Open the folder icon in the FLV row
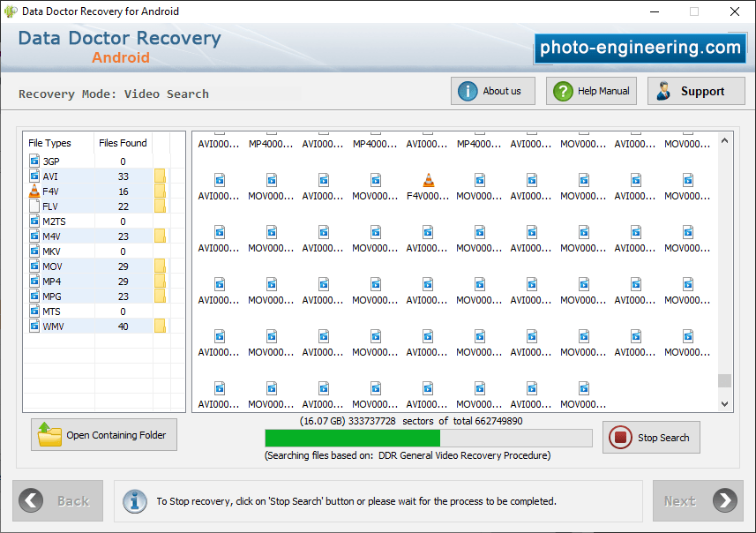This screenshot has width=756, height=533. coord(160,206)
